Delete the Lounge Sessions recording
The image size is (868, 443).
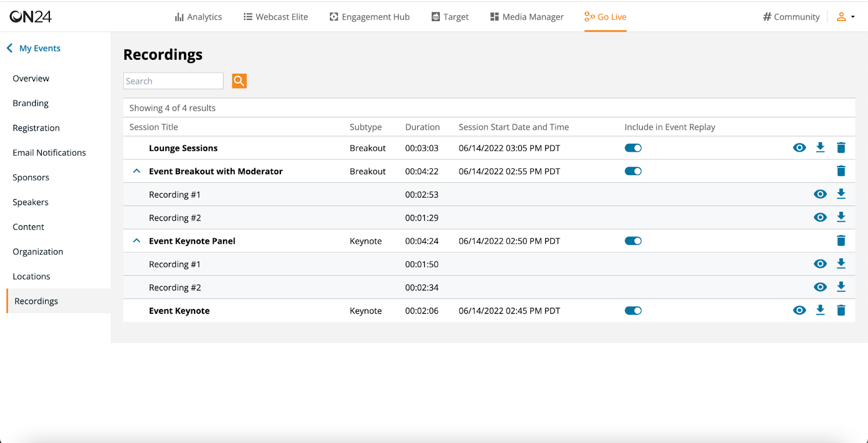tap(841, 148)
